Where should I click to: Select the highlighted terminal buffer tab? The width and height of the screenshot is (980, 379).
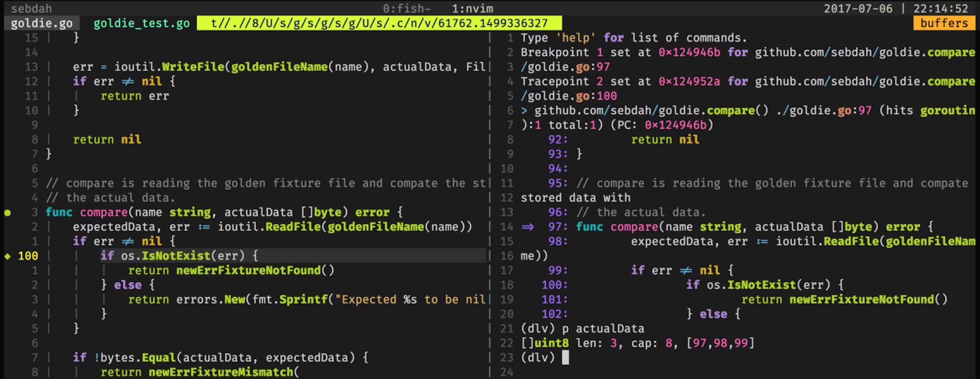tap(379, 23)
